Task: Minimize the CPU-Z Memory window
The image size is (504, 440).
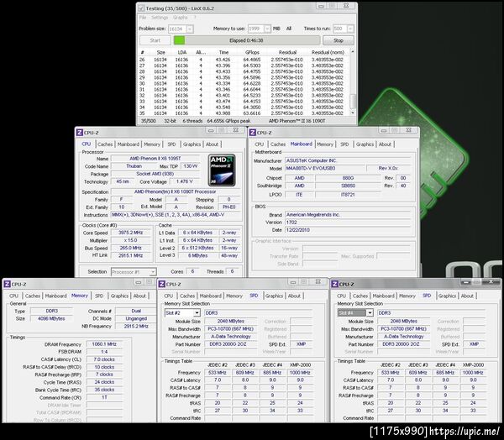Action: [x=139, y=282]
